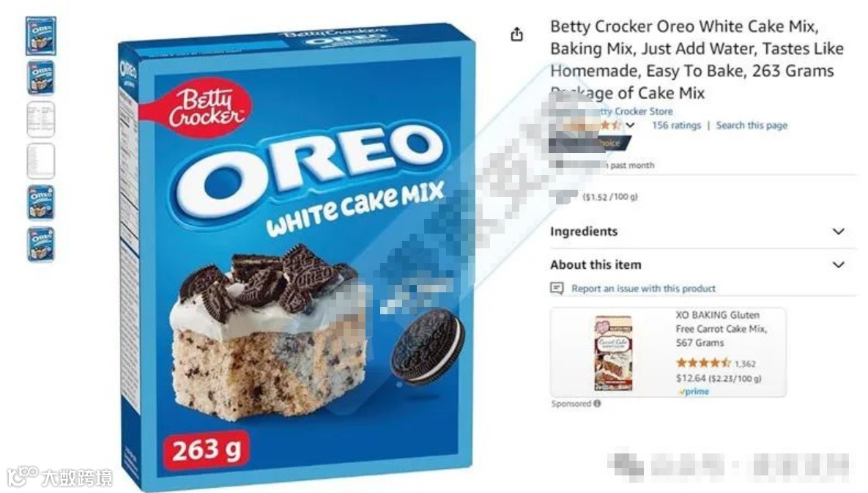Click the speech-bubble icon next to Report an issue
This screenshot has width=868, height=493.
tap(557, 289)
